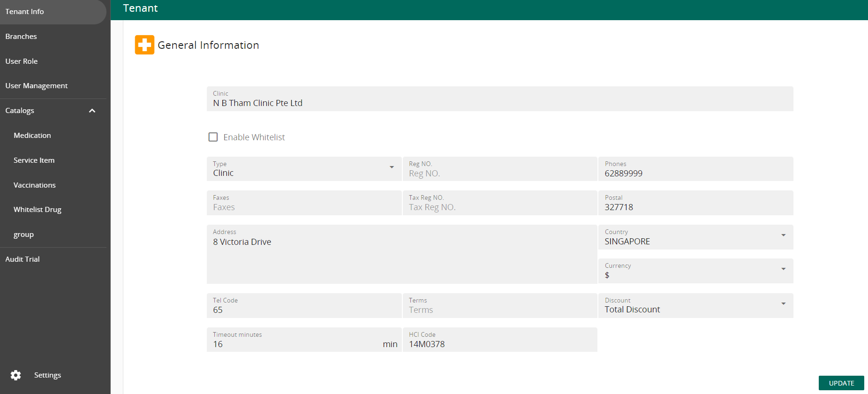The image size is (868, 394).
Task: Click the Enable Whitelist label
Action: coord(254,137)
